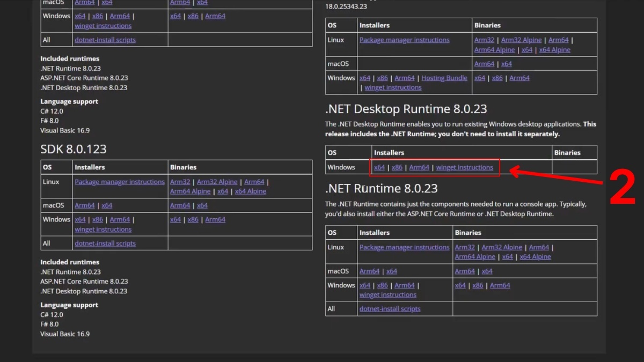Open SDK 8.0.123 Windows winget instructions
The height and width of the screenshot is (362, 644).
point(103,230)
